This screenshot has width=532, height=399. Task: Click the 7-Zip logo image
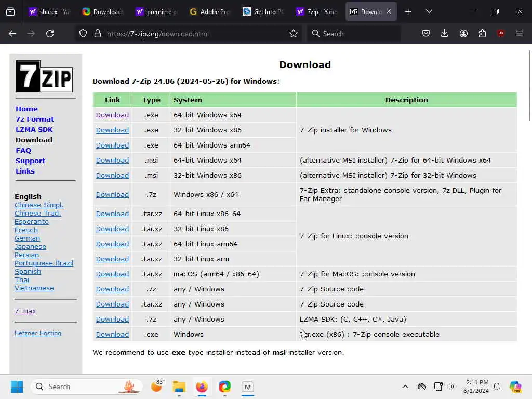coord(44,76)
